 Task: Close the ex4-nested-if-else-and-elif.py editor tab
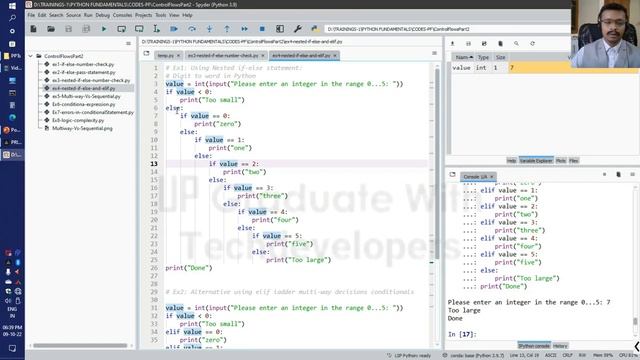pyautogui.click(x=335, y=56)
